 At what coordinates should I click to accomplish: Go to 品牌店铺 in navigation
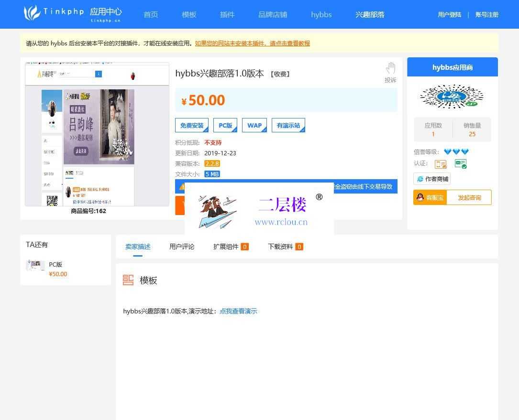(x=273, y=14)
